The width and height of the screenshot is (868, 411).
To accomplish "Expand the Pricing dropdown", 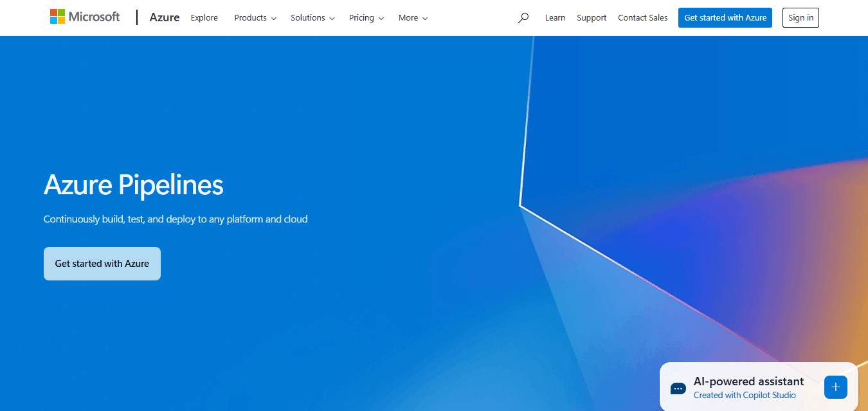I will click(366, 18).
